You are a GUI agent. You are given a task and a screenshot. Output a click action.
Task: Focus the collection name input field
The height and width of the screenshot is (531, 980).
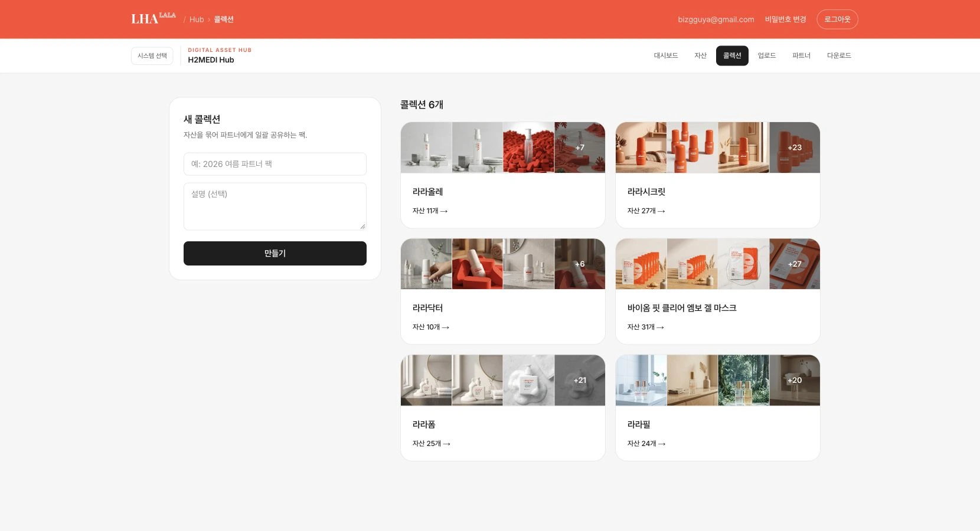pyautogui.click(x=275, y=164)
